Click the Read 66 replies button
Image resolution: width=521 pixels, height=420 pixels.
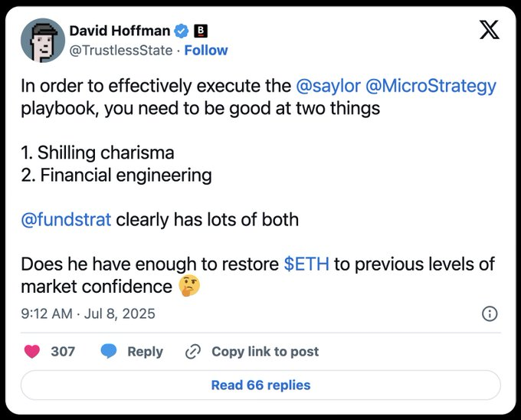[x=260, y=386]
